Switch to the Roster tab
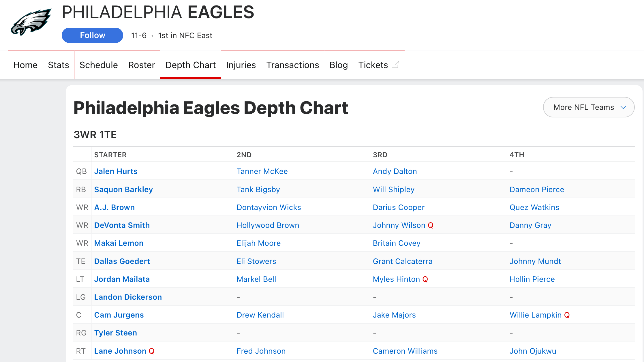Screen dimensions: 644x362 point(141,65)
